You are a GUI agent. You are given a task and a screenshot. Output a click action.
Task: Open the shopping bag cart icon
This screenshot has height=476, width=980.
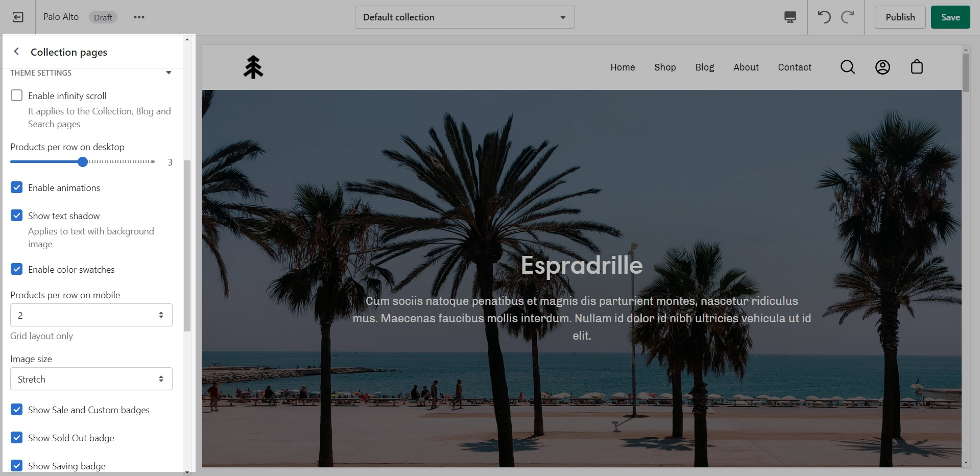(917, 67)
